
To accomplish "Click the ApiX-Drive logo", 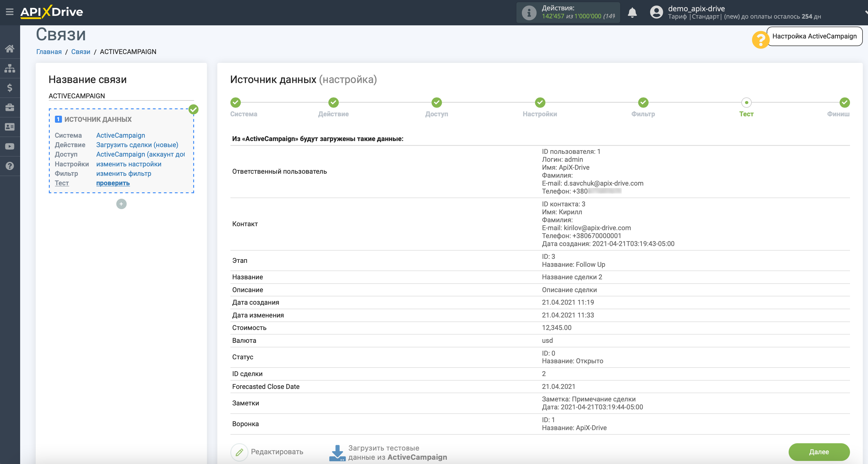I will [52, 12].
